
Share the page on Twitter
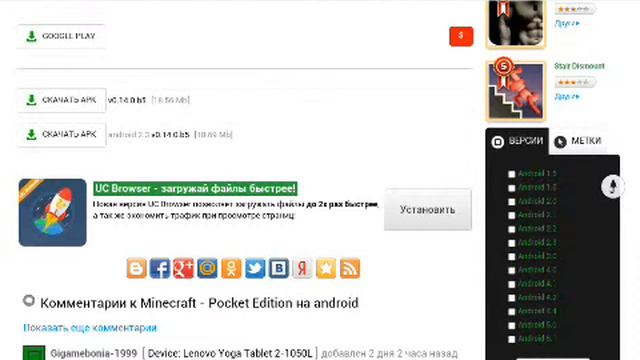[x=255, y=269]
